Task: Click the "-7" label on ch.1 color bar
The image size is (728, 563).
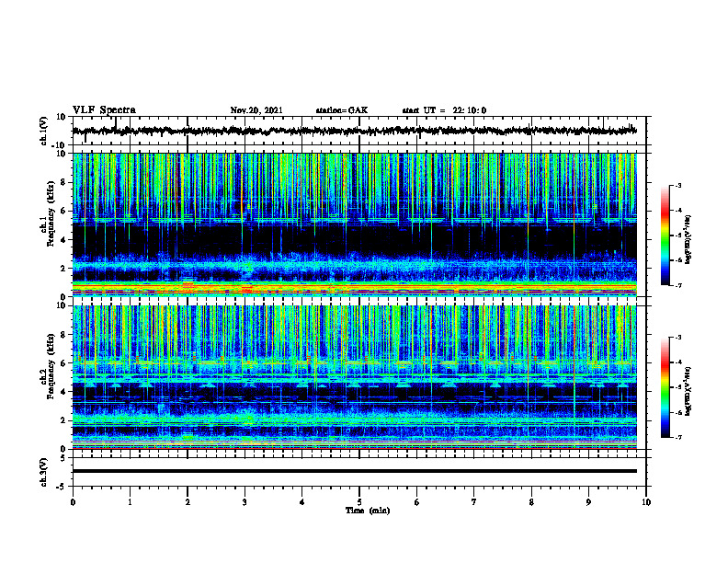Action: [x=678, y=286]
